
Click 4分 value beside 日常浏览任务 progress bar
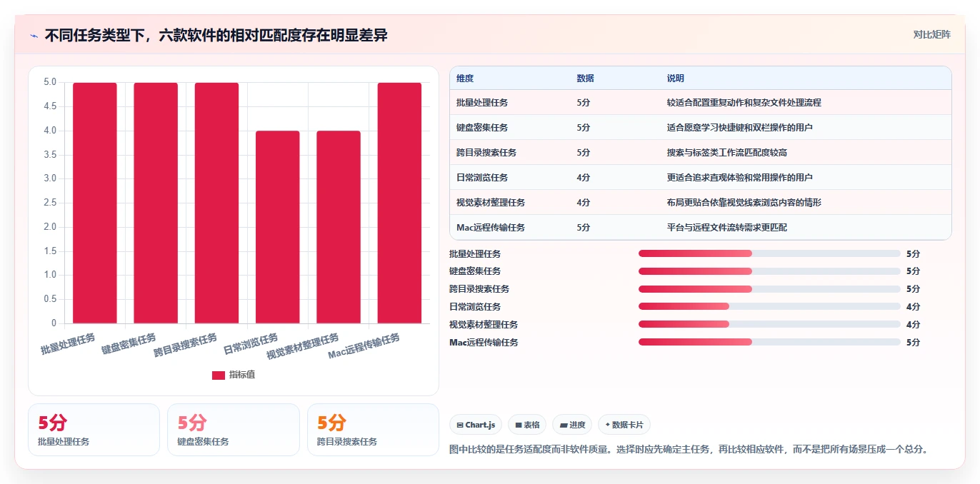913,307
